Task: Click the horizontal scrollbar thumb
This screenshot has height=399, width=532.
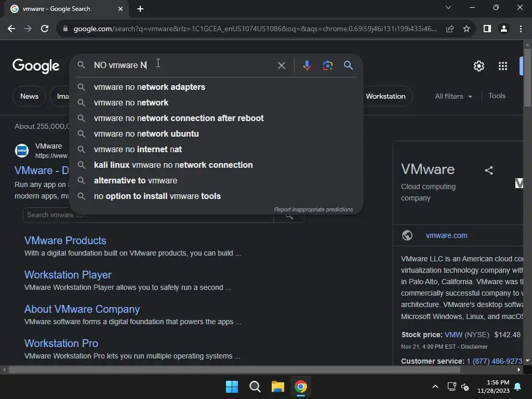Action: [x=234, y=370]
